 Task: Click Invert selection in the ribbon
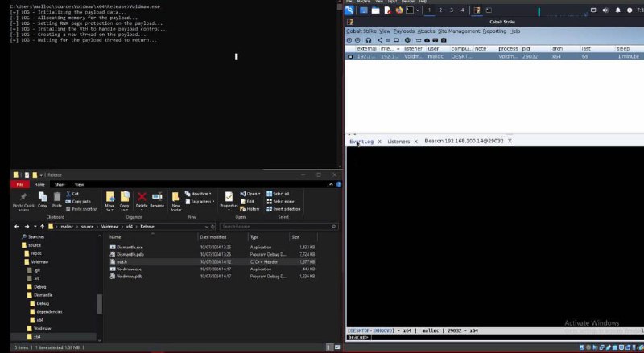click(283, 209)
